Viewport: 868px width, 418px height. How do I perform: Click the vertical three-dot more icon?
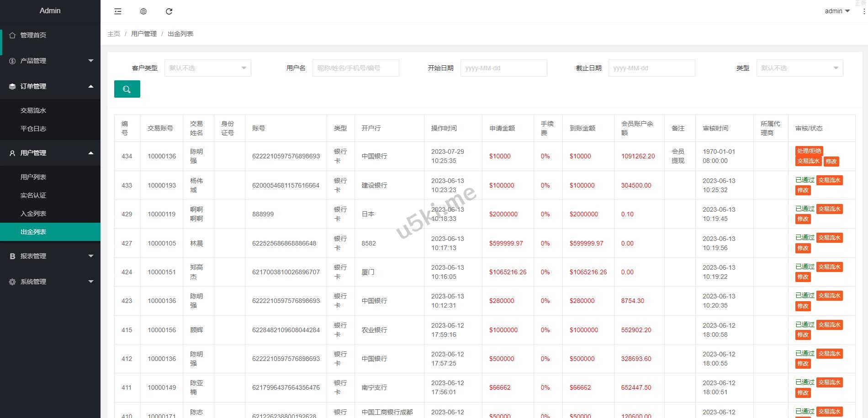pyautogui.click(x=864, y=11)
